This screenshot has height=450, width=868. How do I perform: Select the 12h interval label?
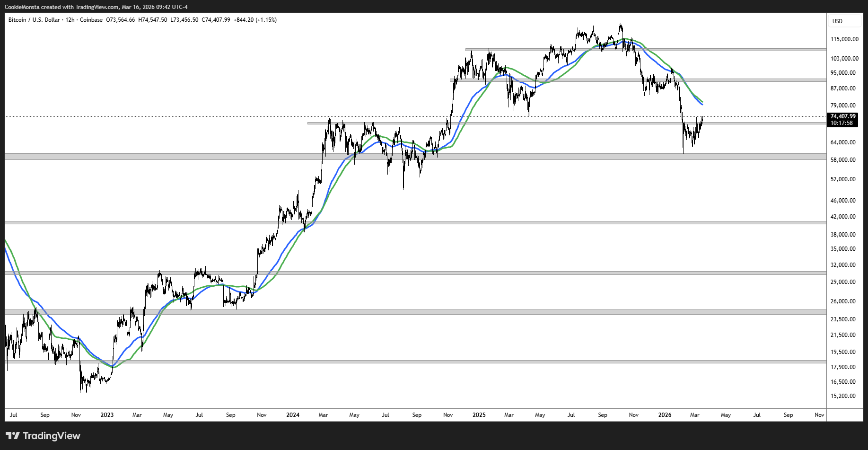pyautogui.click(x=70, y=20)
